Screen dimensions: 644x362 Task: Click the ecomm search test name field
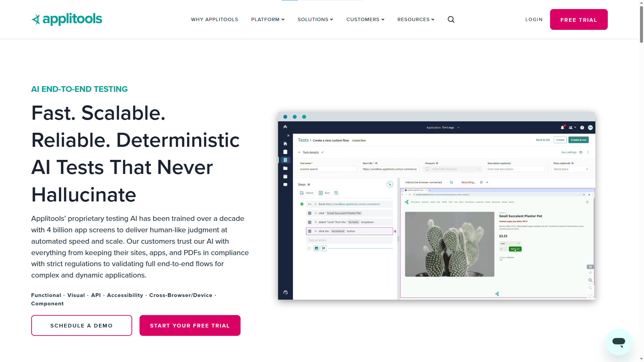click(327, 169)
